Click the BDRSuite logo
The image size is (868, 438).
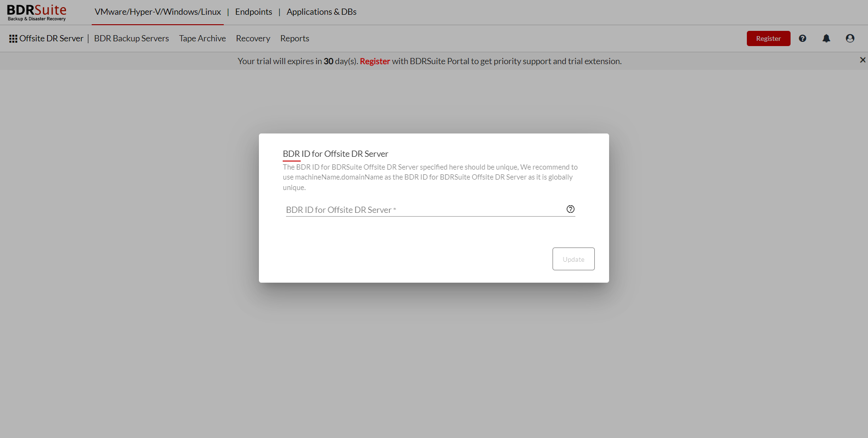[37, 12]
